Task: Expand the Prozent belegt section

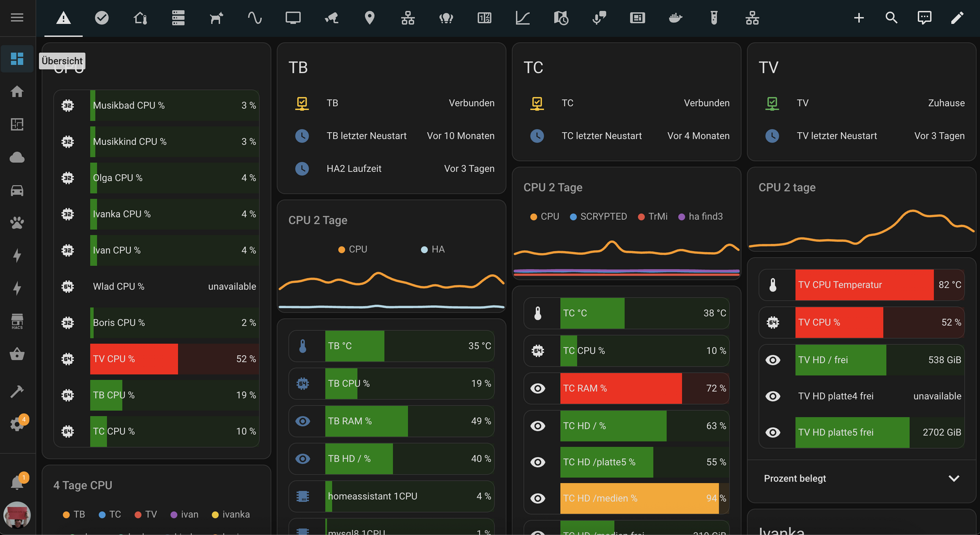Action: point(953,478)
